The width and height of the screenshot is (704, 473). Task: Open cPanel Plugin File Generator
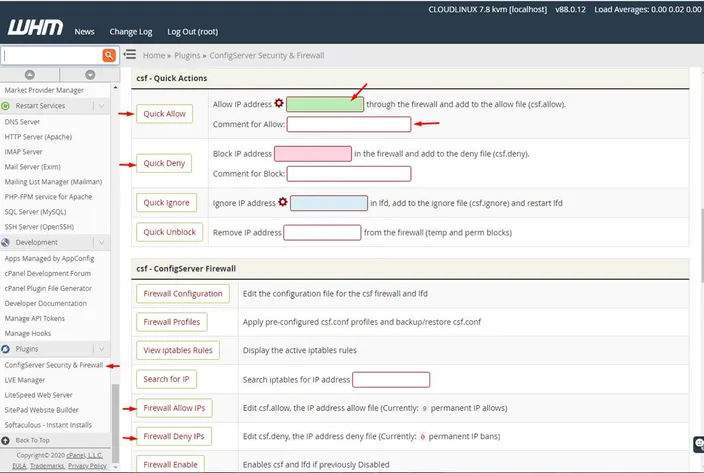[48, 288]
